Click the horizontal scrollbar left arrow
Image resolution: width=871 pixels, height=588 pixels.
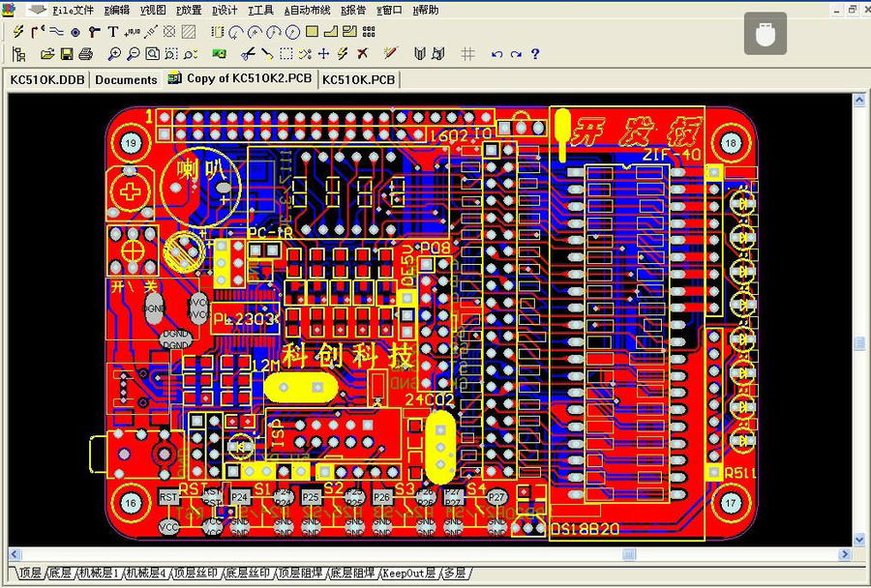tap(15, 554)
